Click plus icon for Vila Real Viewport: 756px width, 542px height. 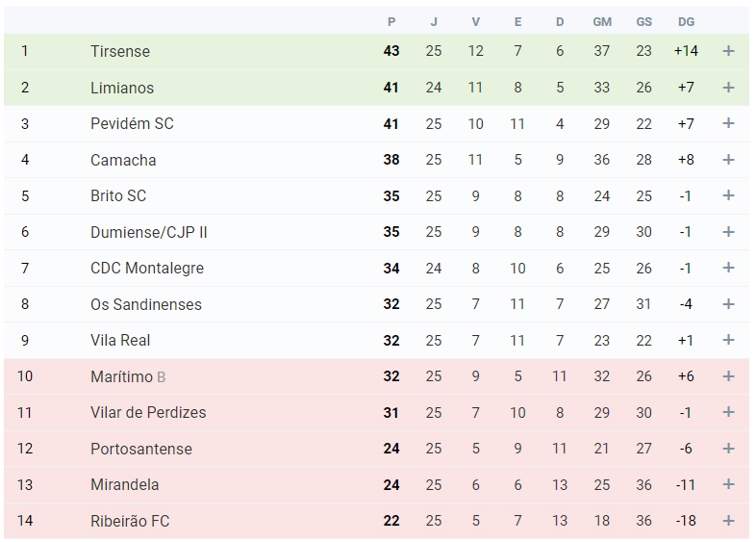click(x=728, y=340)
